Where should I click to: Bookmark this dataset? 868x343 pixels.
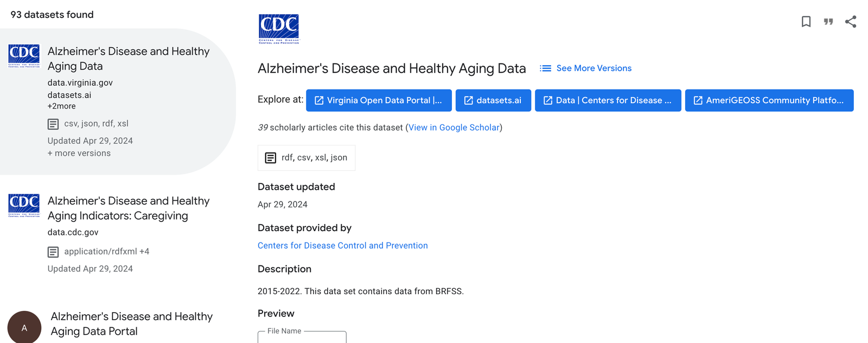(x=806, y=22)
